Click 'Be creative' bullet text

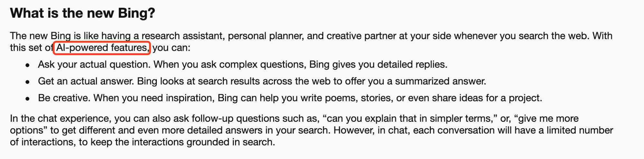pos(64,98)
